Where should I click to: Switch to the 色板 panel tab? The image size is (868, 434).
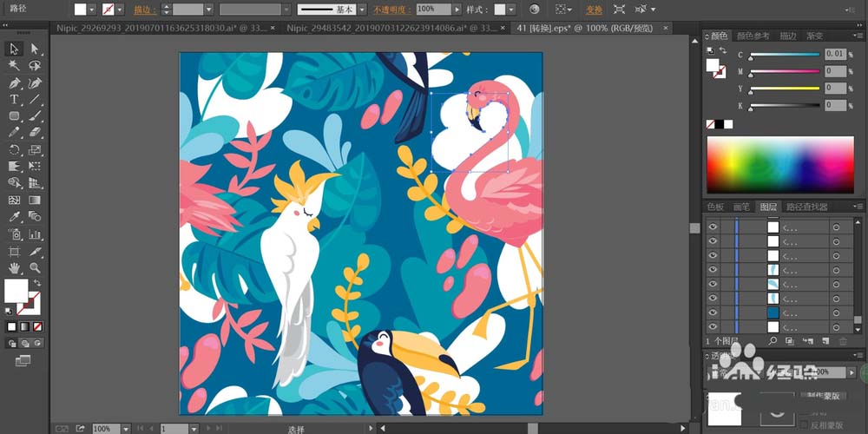(x=716, y=207)
